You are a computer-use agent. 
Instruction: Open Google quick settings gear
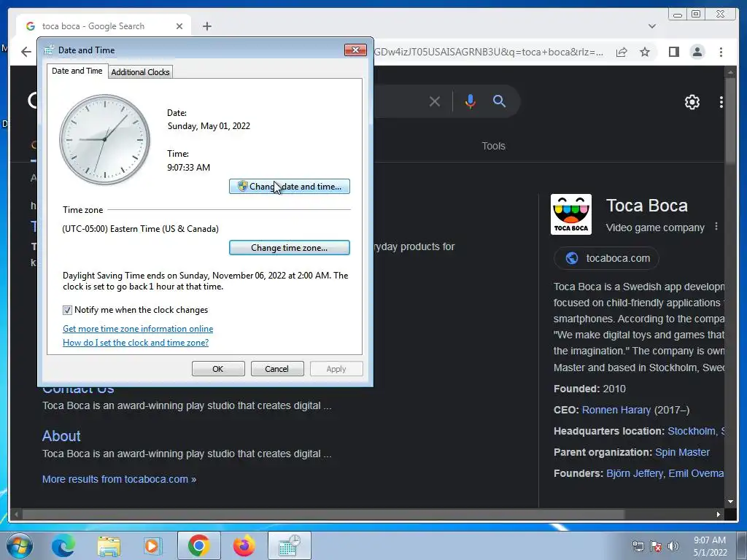(692, 102)
